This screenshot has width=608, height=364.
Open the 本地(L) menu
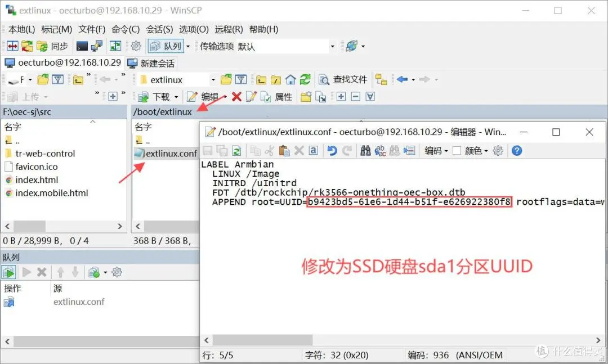pyautogui.click(x=21, y=29)
